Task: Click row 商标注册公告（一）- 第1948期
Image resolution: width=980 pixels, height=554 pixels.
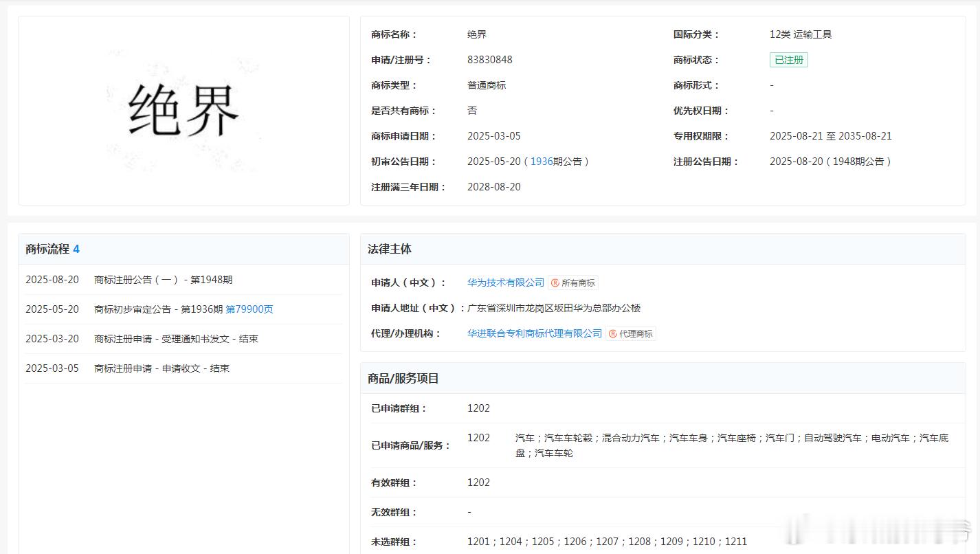Action: 183,280
